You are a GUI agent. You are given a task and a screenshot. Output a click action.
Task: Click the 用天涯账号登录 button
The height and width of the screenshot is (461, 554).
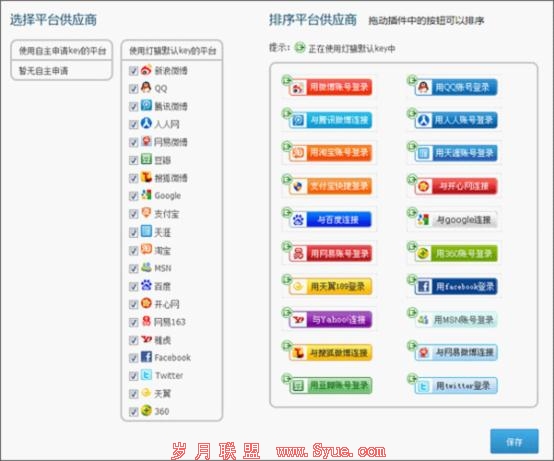(x=456, y=153)
